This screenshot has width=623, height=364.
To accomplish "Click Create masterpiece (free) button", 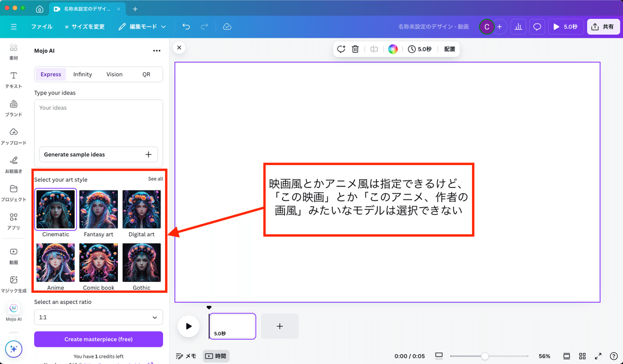I will tap(99, 339).
